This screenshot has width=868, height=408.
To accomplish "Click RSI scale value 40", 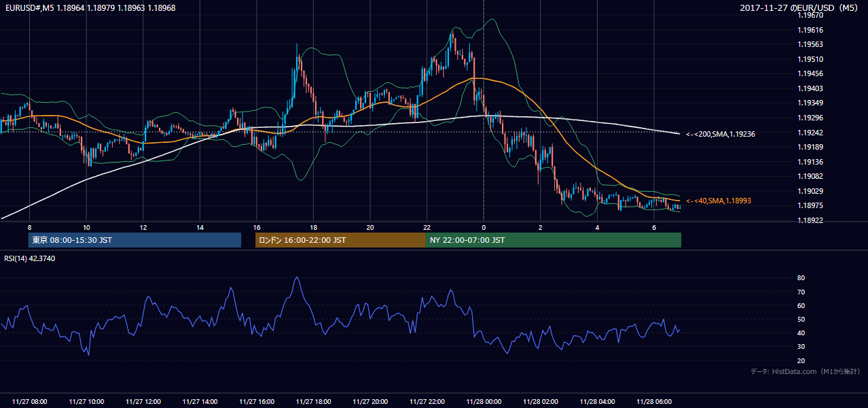I will coord(801,333).
